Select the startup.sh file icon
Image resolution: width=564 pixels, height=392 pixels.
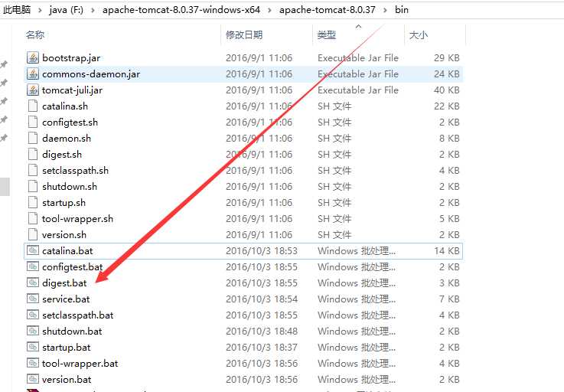(33, 202)
